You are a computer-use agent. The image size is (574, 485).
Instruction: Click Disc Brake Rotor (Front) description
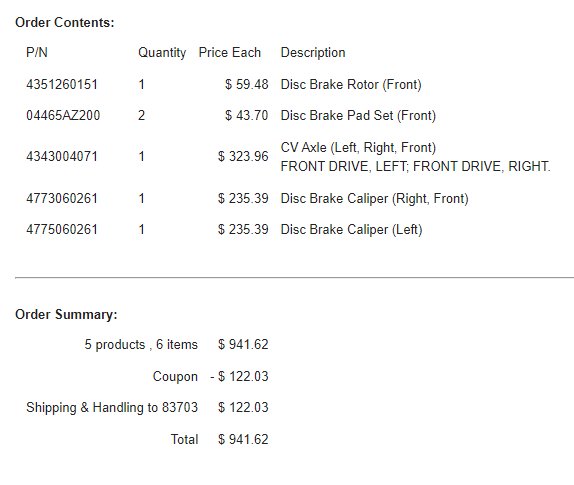point(351,85)
